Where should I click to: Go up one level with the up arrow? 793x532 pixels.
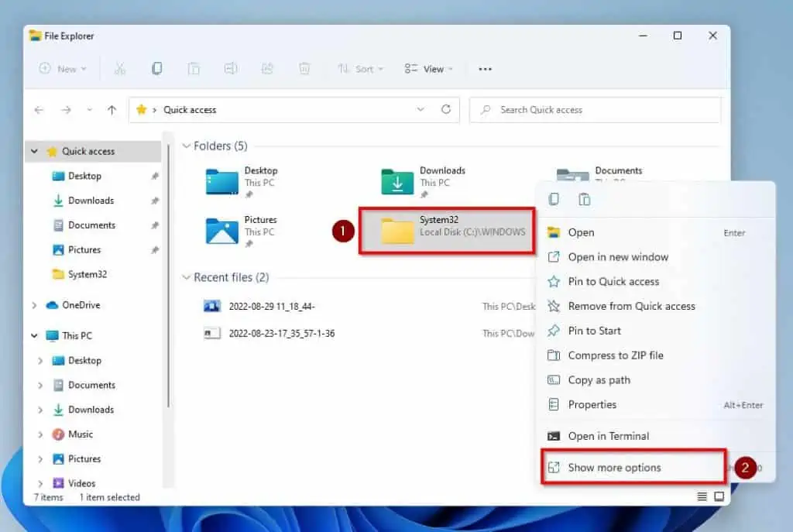click(x=112, y=110)
